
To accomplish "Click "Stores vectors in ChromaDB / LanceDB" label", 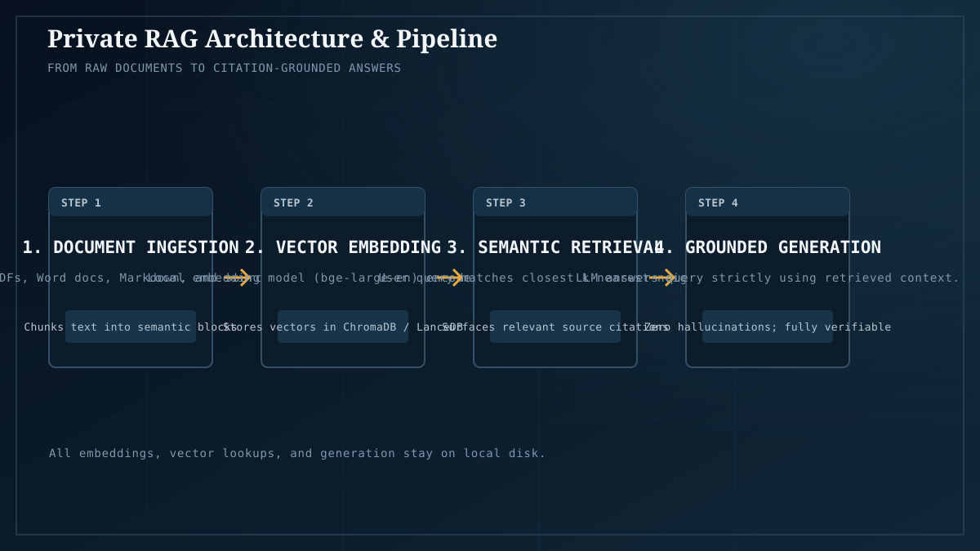I will (x=343, y=327).
